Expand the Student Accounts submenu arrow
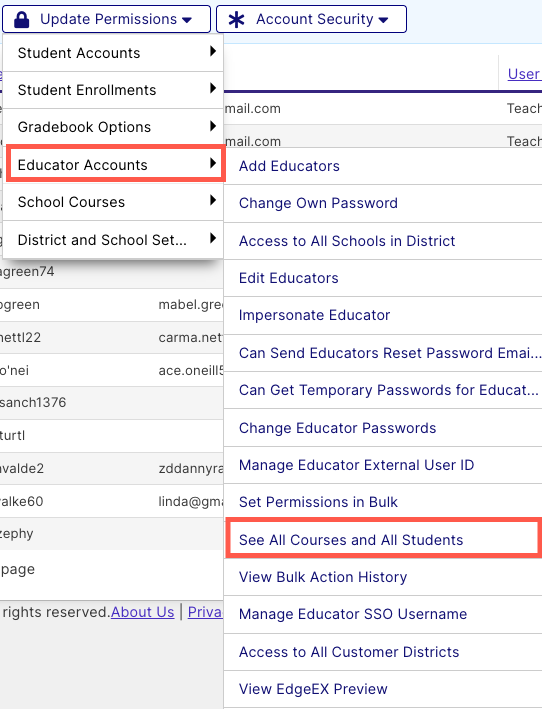The width and height of the screenshot is (542, 709). (x=213, y=52)
